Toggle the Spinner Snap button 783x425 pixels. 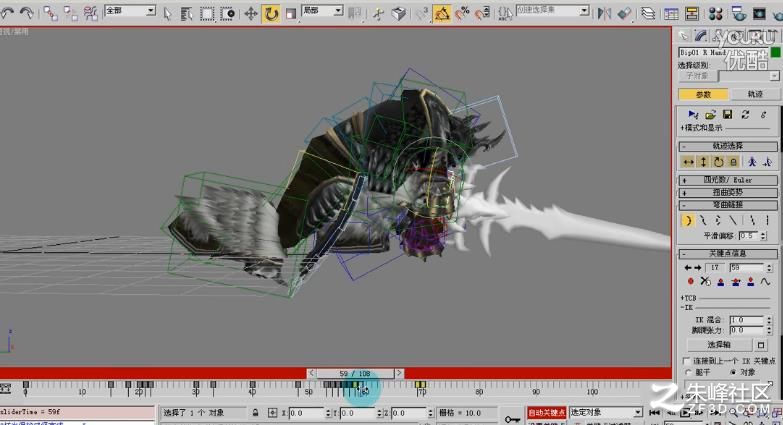[482, 14]
